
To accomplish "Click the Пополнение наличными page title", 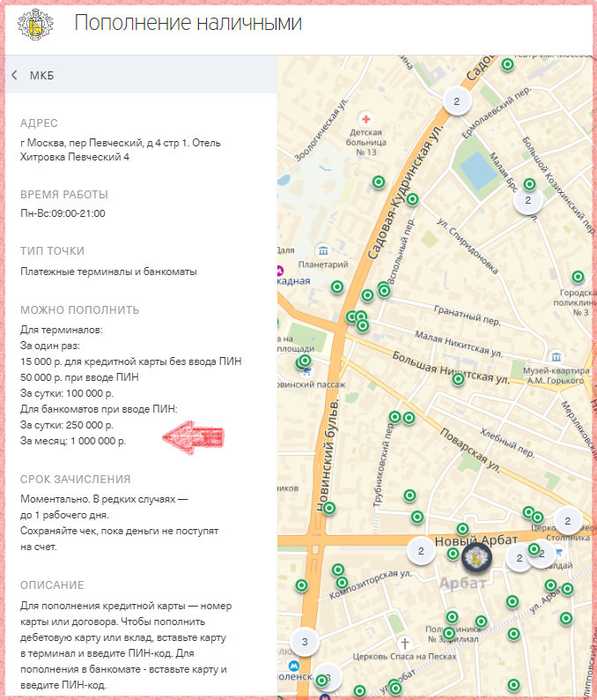I will tap(188, 23).
